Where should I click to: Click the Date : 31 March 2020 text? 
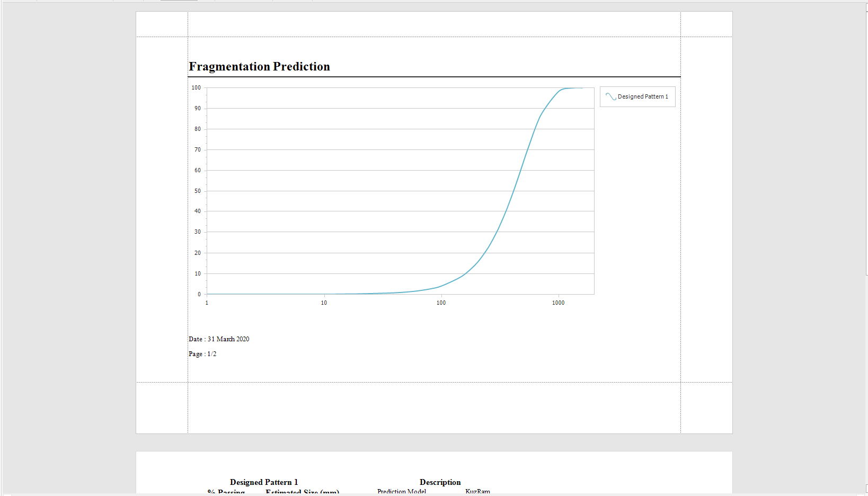pyautogui.click(x=219, y=339)
